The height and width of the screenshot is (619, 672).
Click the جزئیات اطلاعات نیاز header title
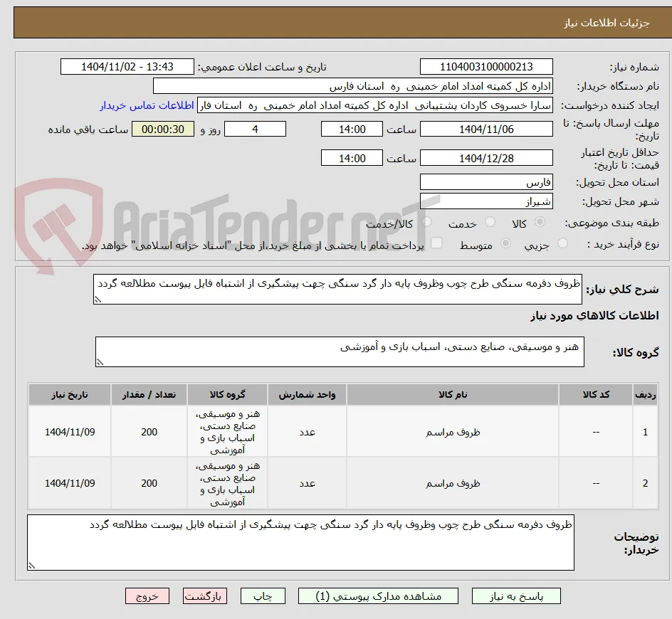(606, 23)
